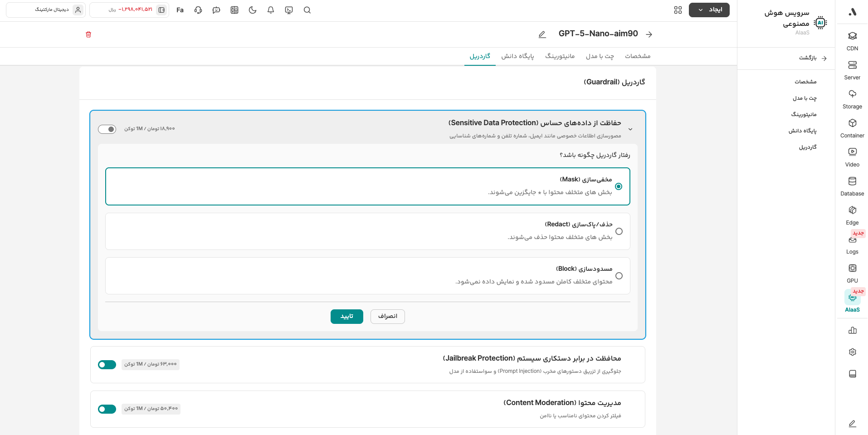The height and width of the screenshot is (435, 868).
Task: Open the Database service icon
Action: pyautogui.click(x=852, y=186)
